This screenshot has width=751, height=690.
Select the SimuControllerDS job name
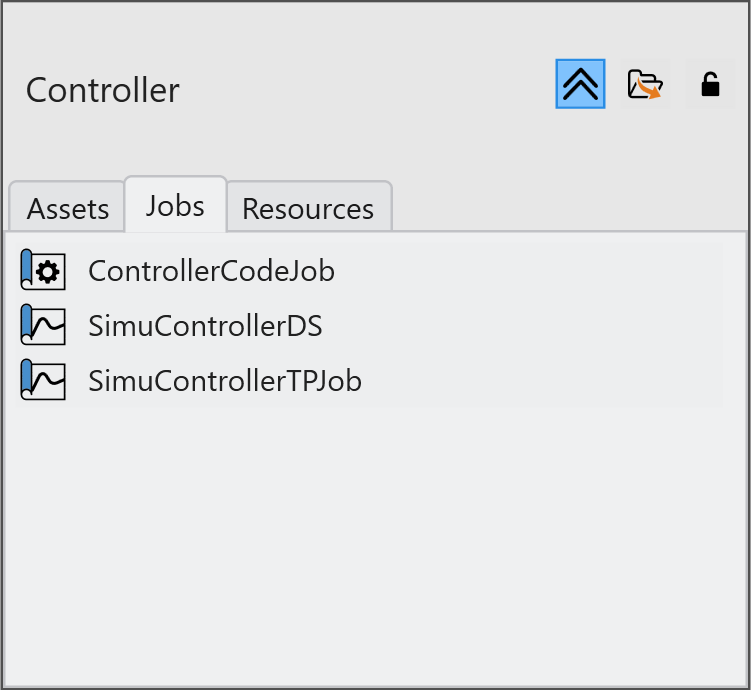coord(205,326)
